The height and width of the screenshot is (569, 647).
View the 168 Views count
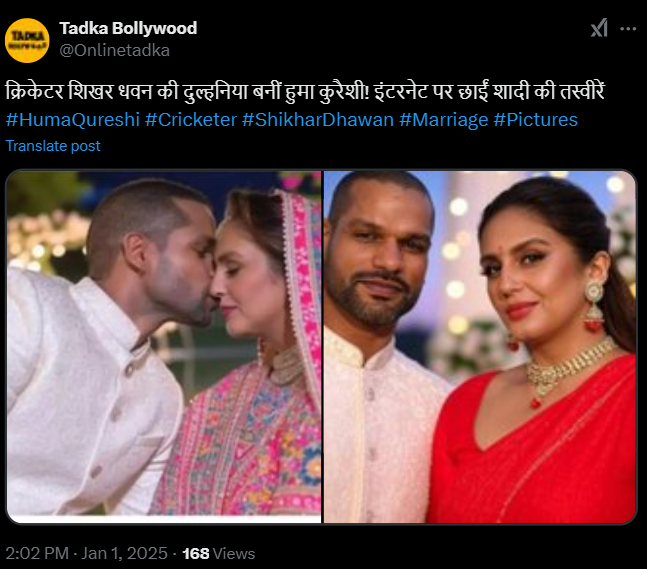click(219, 553)
